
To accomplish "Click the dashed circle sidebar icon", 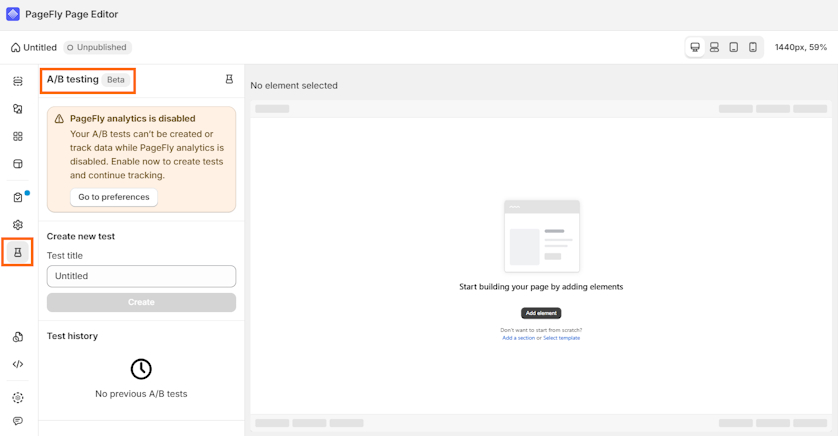I will pos(18,398).
